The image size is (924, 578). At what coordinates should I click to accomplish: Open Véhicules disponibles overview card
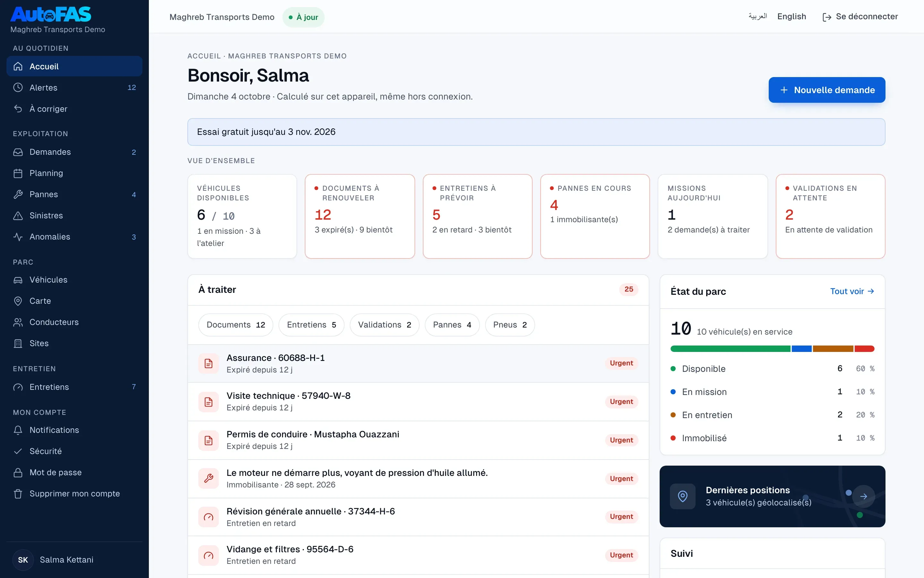coord(242,216)
